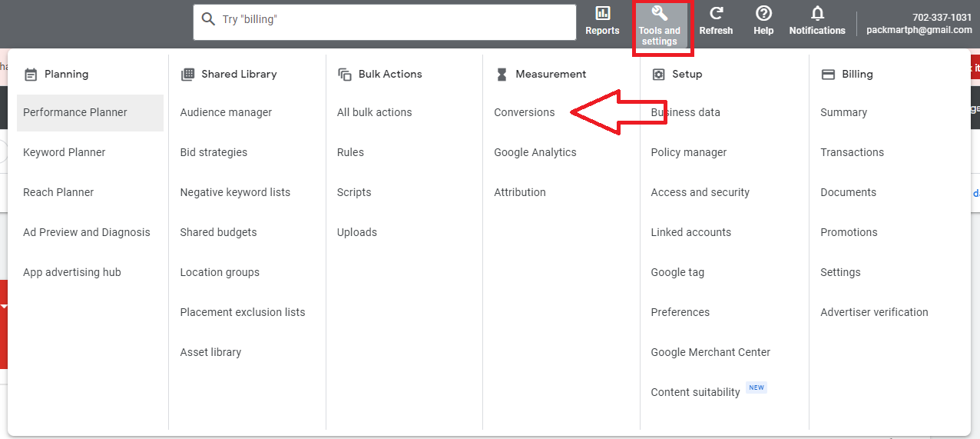The height and width of the screenshot is (439, 980).
Task: Click the Shared Library column heading
Action: pyautogui.click(x=239, y=75)
